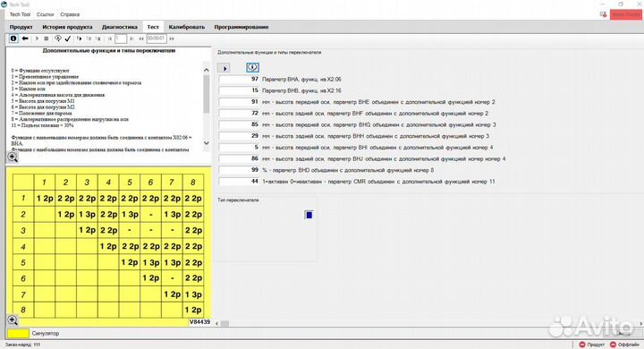Open the Tech Tool menu
Viewport: 644px width, 349px height.
tap(20, 14)
